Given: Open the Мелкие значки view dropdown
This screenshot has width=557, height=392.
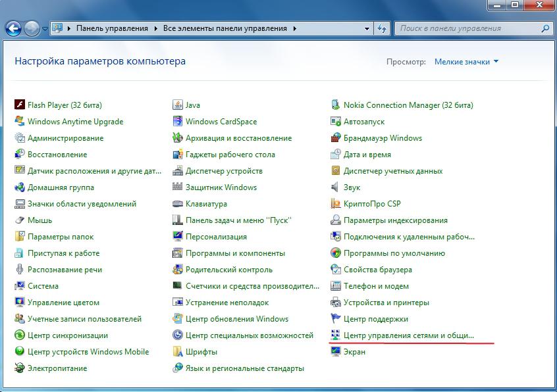Looking at the screenshot, I should point(466,62).
